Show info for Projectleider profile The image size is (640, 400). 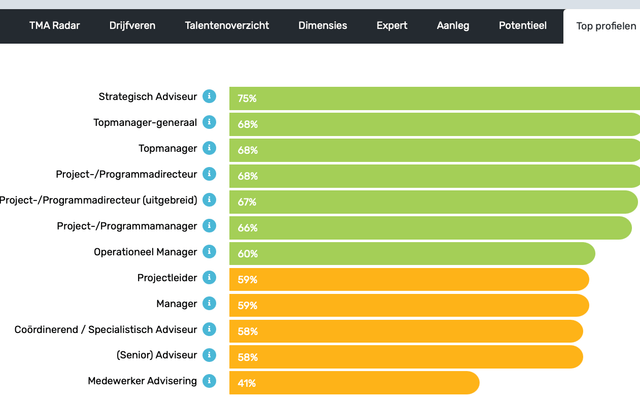[209, 277]
